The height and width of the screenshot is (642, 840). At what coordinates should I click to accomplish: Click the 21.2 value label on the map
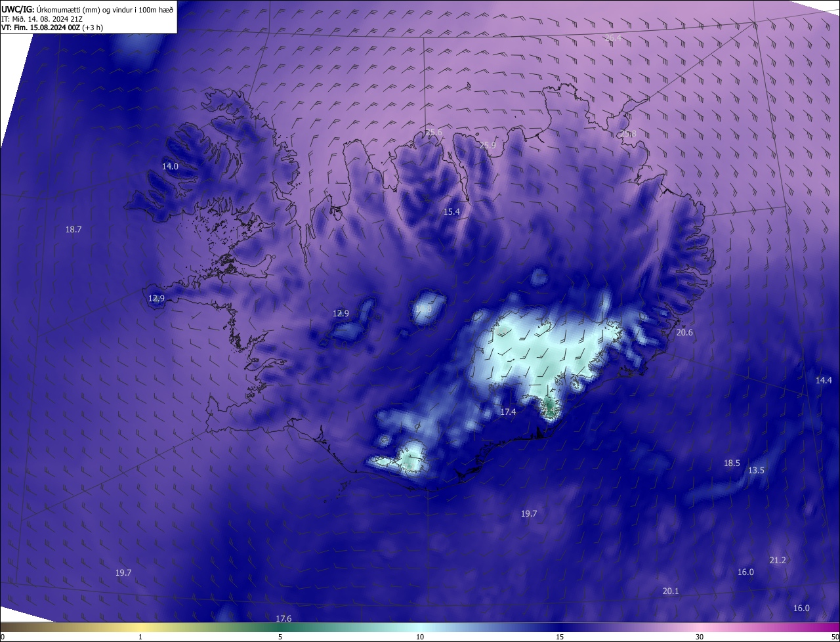coord(778,561)
